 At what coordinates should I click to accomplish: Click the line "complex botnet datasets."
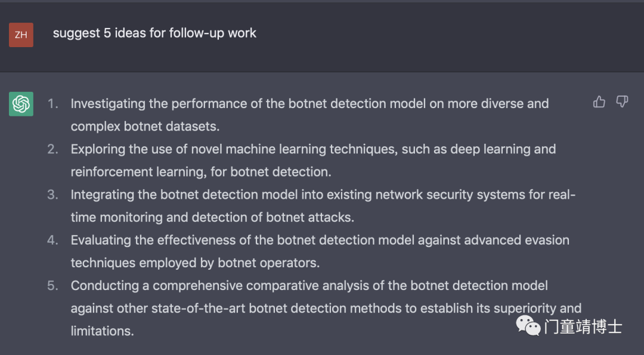[x=145, y=126]
